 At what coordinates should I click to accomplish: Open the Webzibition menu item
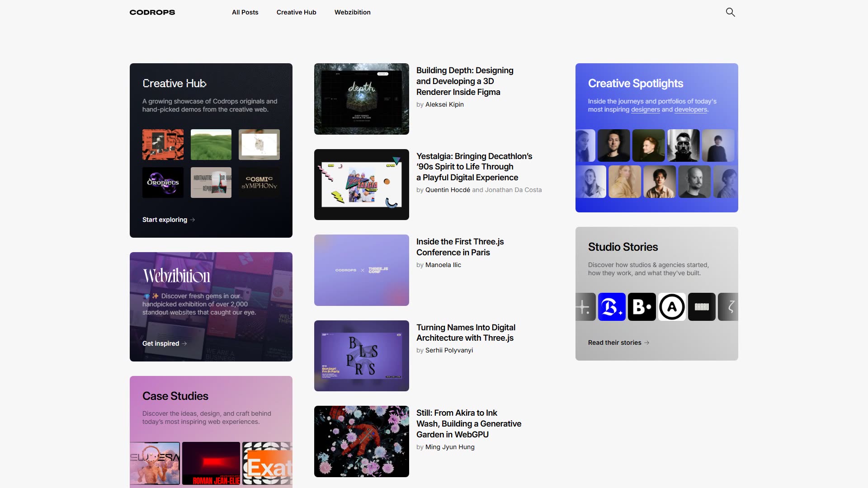353,12
